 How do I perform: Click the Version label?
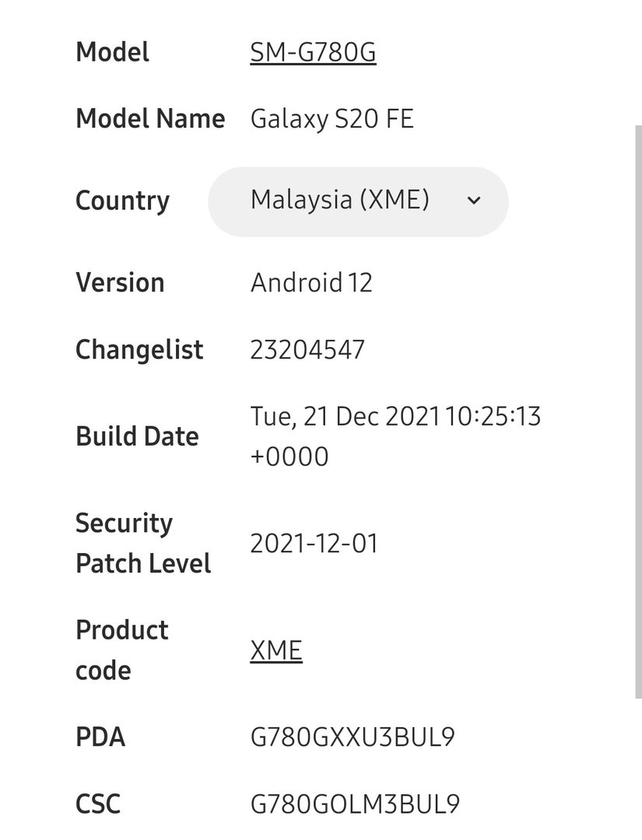120,282
